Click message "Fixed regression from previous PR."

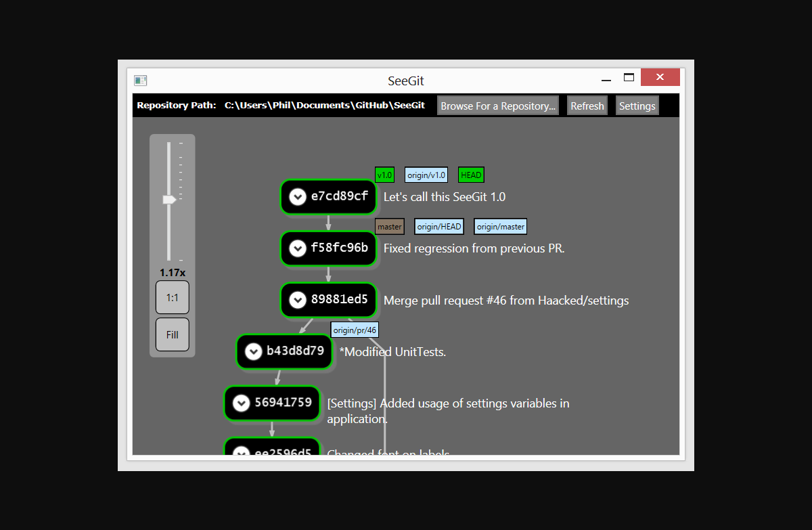pos(474,248)
